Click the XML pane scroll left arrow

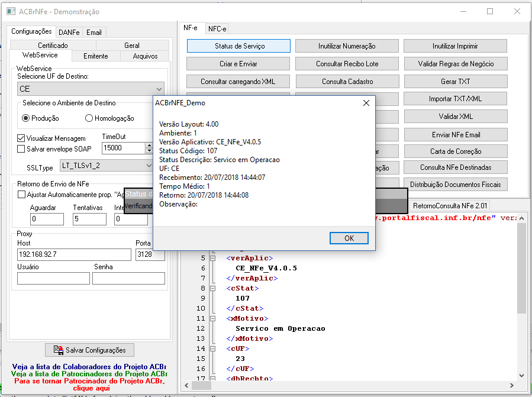[x=186, y=386]
